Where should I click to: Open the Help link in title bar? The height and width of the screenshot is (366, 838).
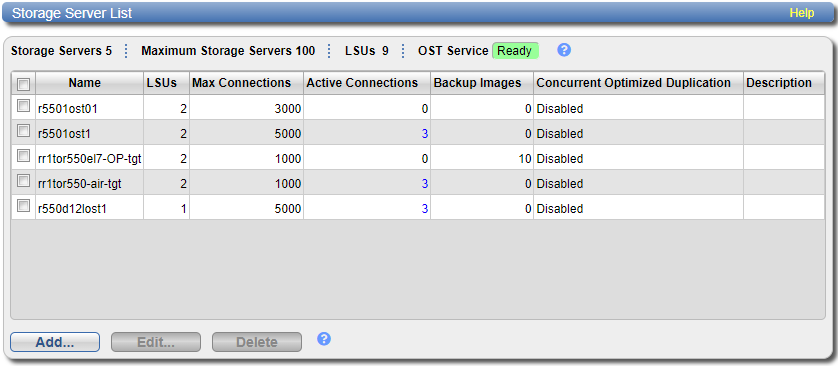[802, 13]
